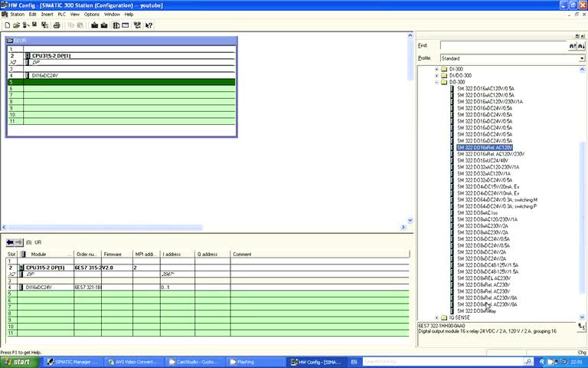Select SM 322 DO8xRelay catalog entry

pyautogui.click(x=477, y=311)
